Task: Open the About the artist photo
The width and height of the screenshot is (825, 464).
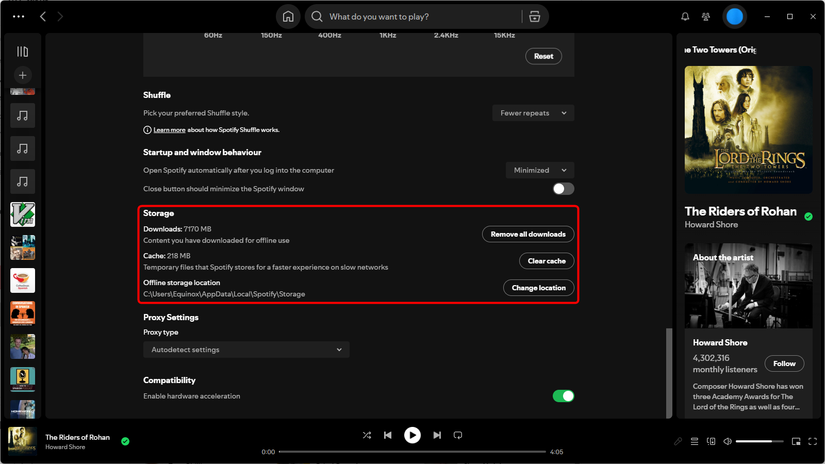Action: coord(748,286)
